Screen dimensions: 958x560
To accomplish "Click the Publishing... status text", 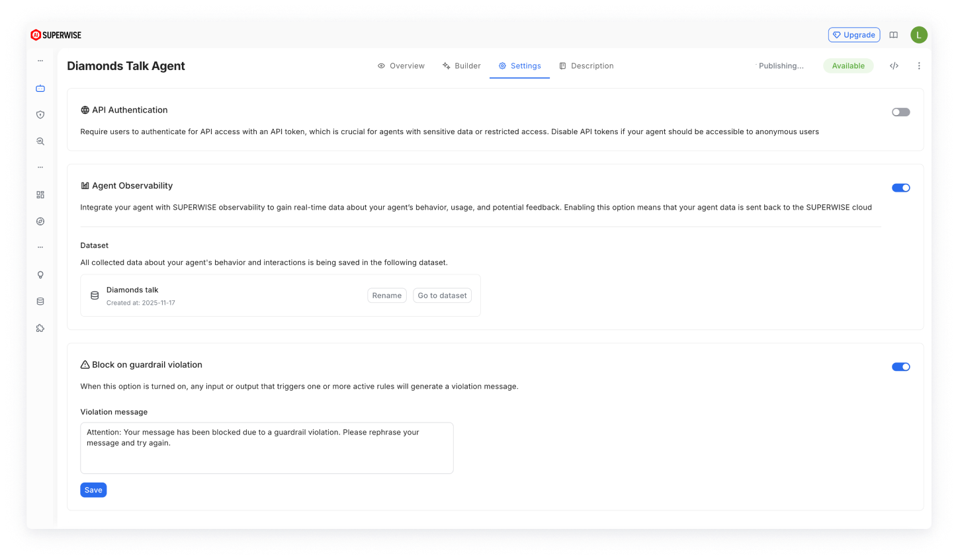I will 781,66.
